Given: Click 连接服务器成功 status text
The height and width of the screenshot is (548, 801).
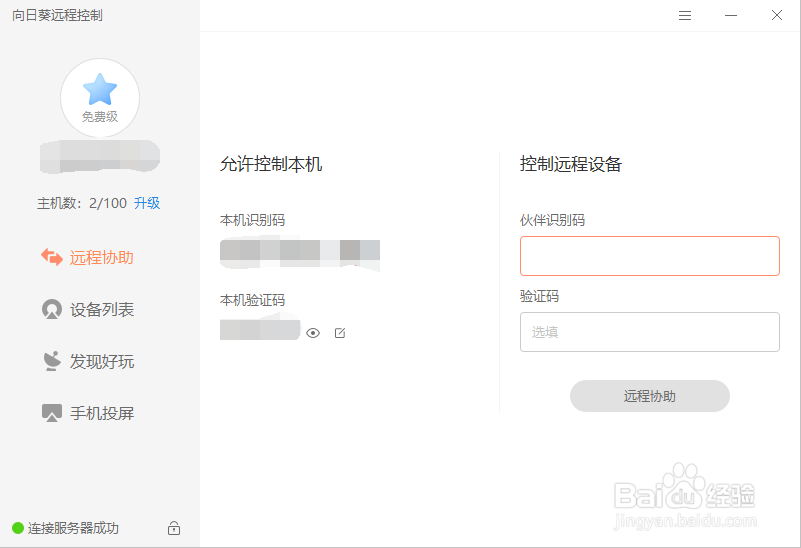Looking at the screenshot, I should (73, 528).
